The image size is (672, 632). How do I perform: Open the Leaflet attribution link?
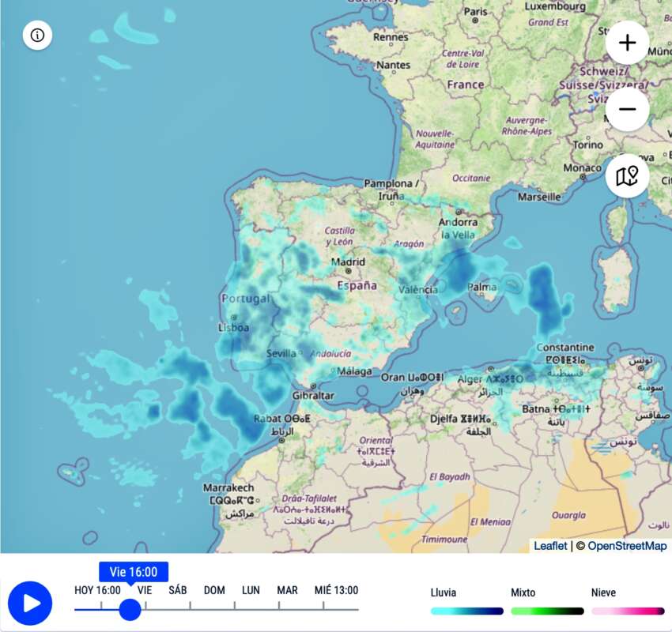point(550,546)
